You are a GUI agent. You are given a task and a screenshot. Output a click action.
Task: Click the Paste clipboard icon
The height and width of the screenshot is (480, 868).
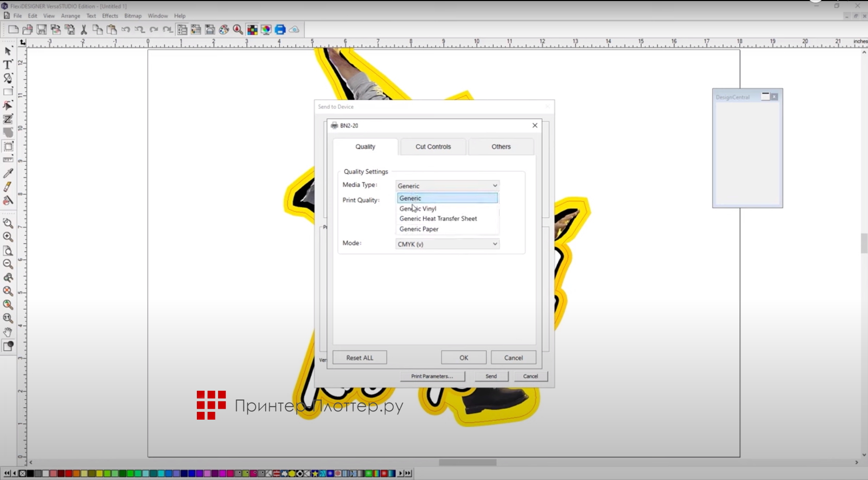tap(112, 30)
